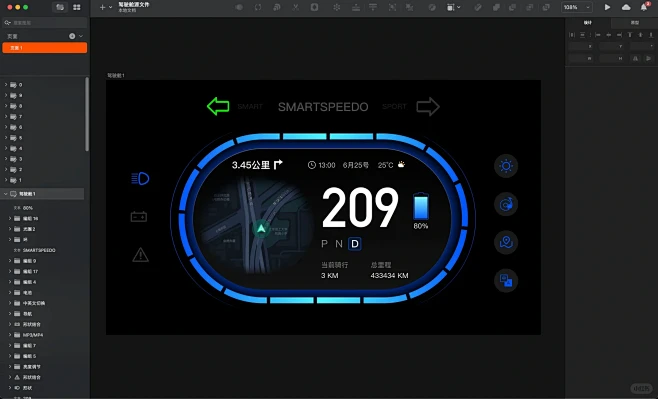
Task: Select the orange highlighted page row
Action: click(x=45, y=48)
